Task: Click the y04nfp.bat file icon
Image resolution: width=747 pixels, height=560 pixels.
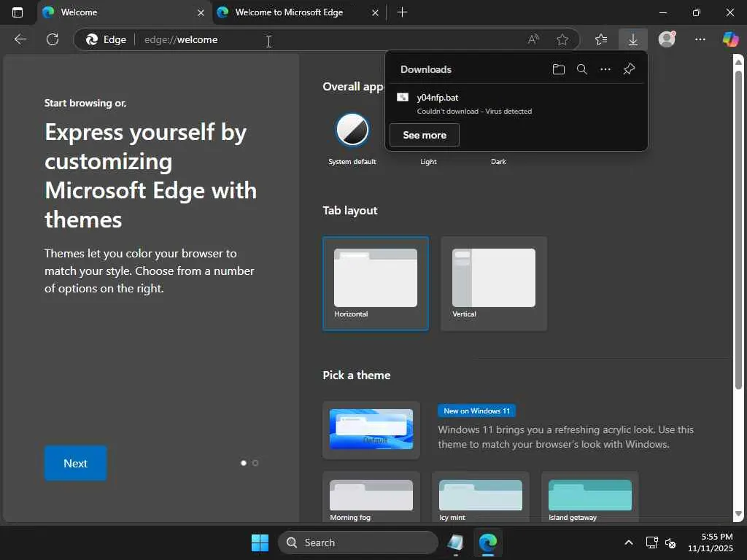Action: 403,97
